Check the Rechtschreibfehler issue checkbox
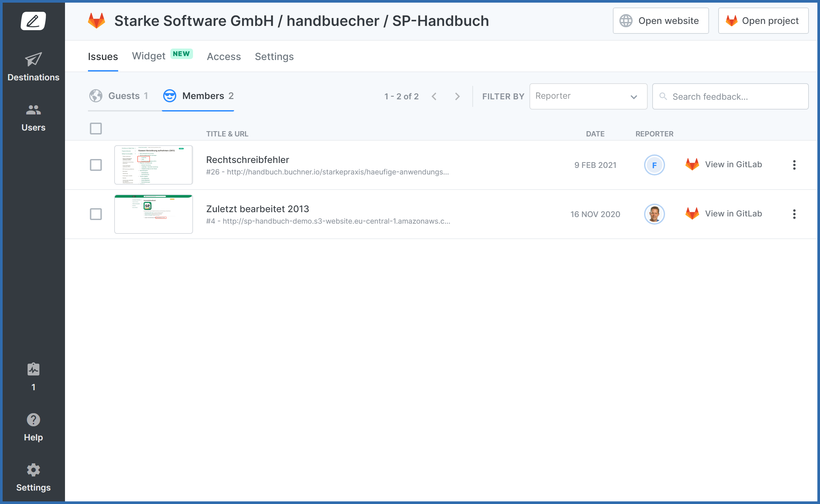This screenshot has height=504, width=820. coord(96,165)
